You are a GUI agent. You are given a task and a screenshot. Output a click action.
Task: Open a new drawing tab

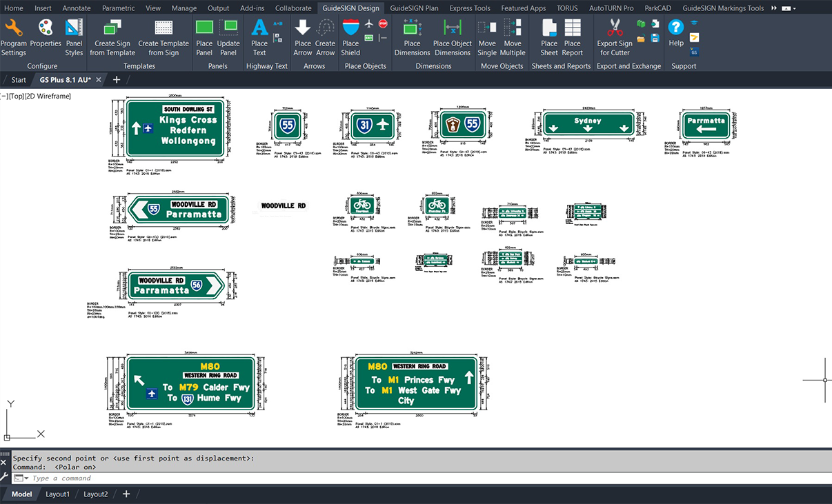117,79
